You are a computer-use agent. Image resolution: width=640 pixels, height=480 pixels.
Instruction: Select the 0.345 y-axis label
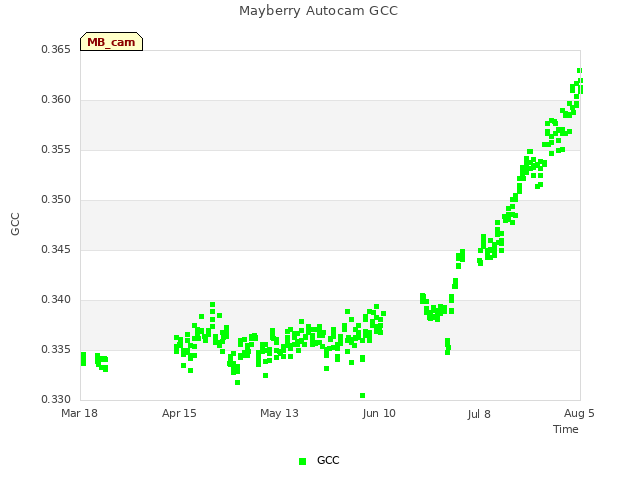pyautogui.click(x=56, y=249)
